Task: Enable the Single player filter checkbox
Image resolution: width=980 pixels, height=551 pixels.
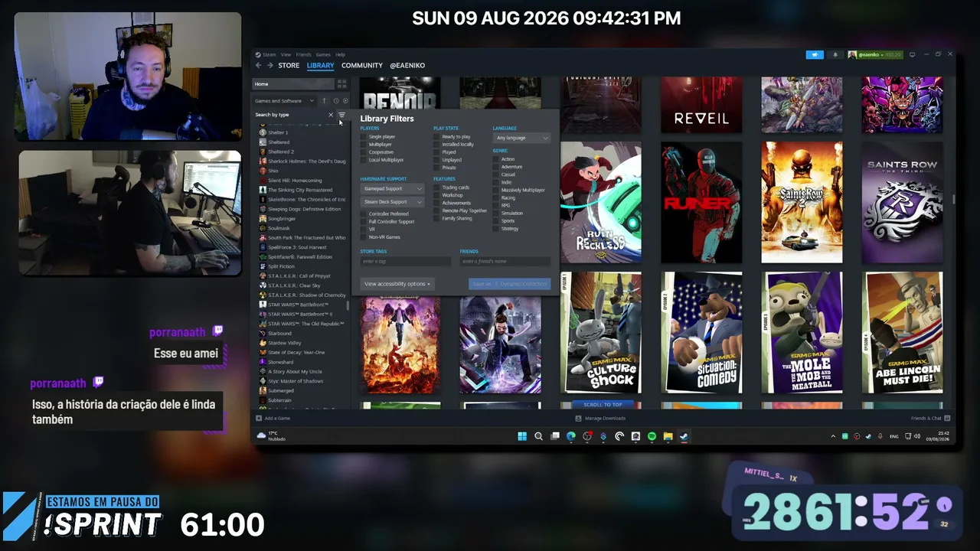Action: point(364,137)
